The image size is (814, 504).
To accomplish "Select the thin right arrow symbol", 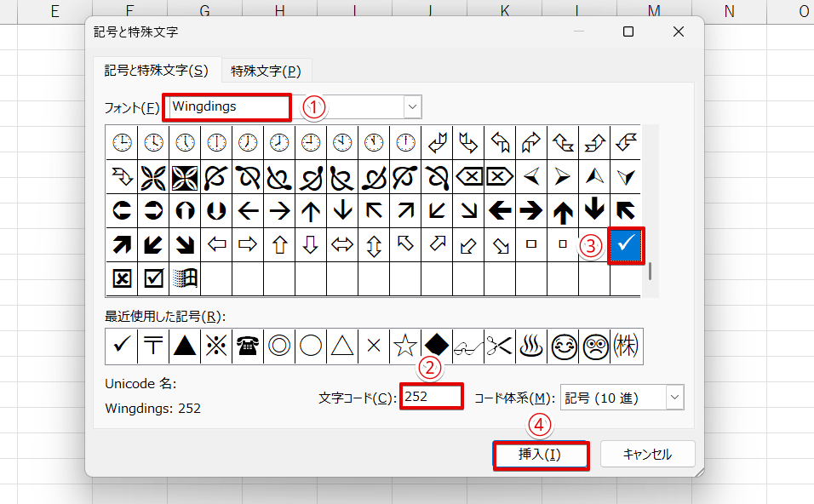I will [x=279, y=211].
